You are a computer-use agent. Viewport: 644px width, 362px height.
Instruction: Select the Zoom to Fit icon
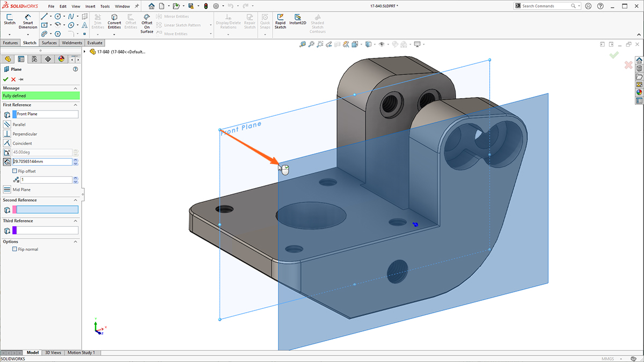311,44
